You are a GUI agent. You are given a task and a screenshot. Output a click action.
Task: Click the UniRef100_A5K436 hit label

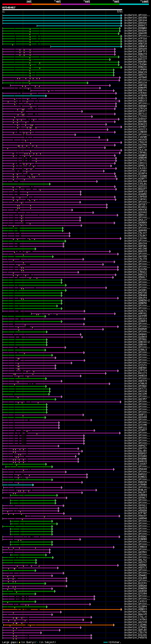tap(135, 210)
